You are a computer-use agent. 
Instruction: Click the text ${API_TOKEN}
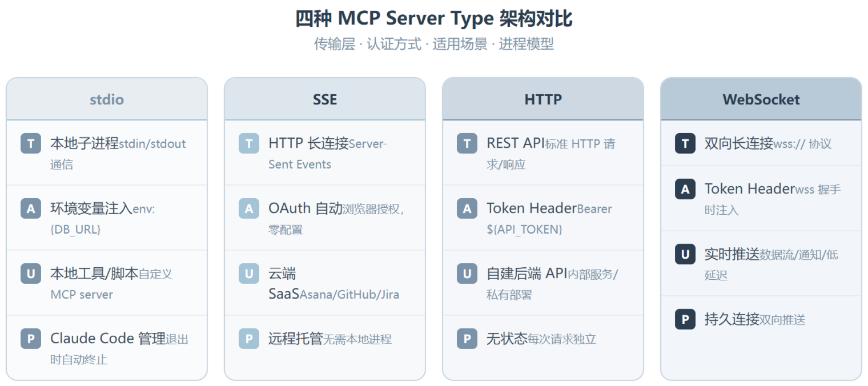(525, 230)
